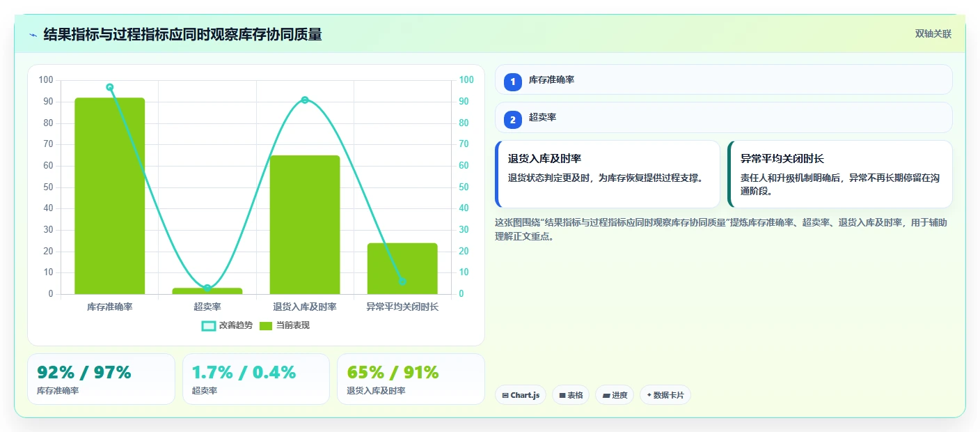Click the 1.7% / 0.4% 超卖率 stat card

[256, 379]
